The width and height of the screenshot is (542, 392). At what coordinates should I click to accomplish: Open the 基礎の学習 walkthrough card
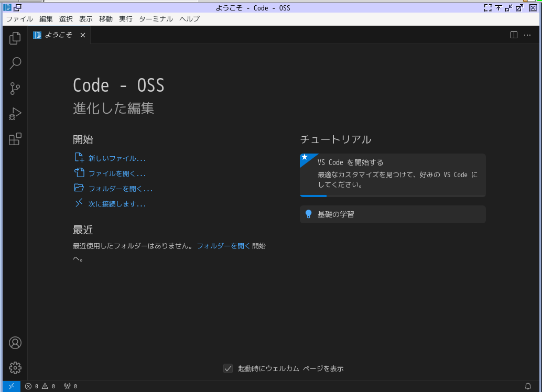point(393,214)
